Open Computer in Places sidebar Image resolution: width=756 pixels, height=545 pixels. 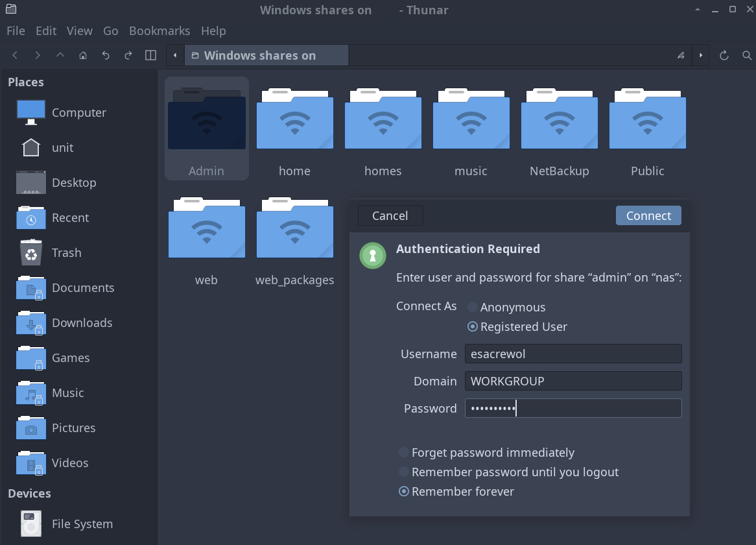tap(78, 112)
